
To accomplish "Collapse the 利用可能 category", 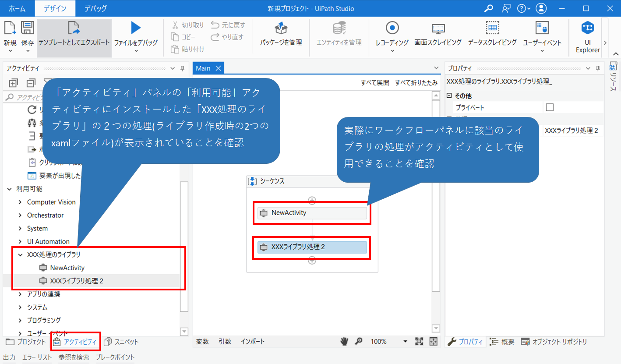I will coord(10,189).
